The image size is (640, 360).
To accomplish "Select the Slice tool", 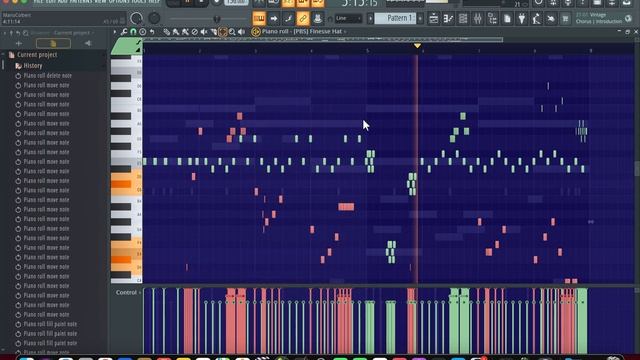I will pyautogui.click(x=213, y=32).
